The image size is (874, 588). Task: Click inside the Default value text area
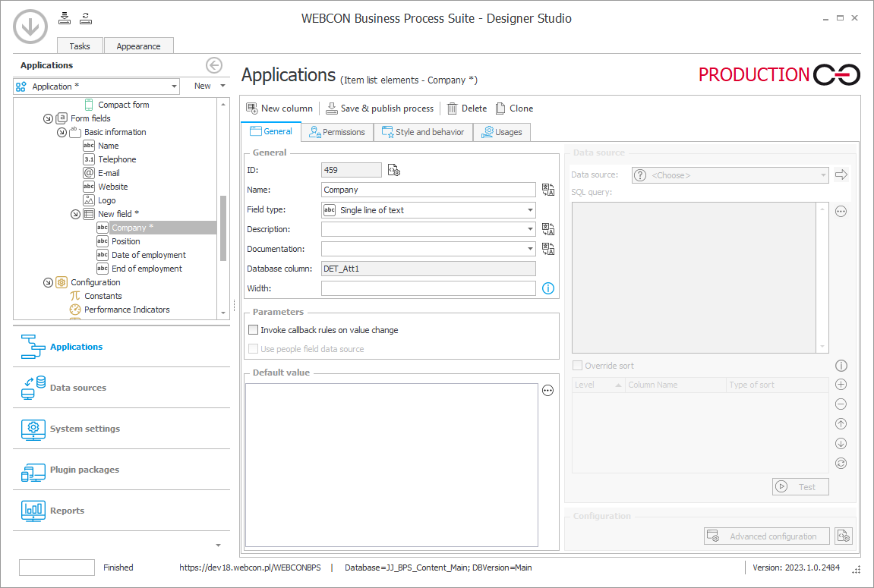click(392, 465)
